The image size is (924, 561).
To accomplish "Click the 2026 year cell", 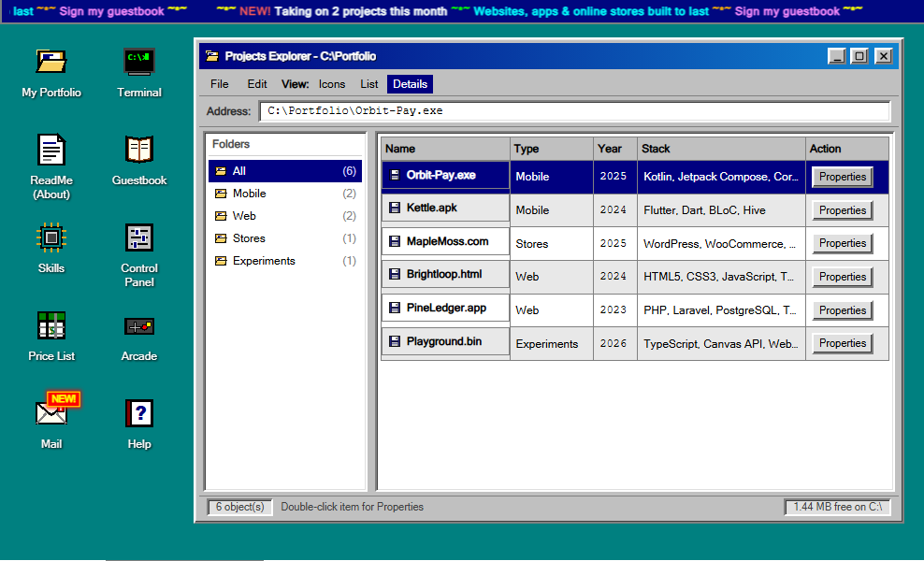I will click(615, 343).
